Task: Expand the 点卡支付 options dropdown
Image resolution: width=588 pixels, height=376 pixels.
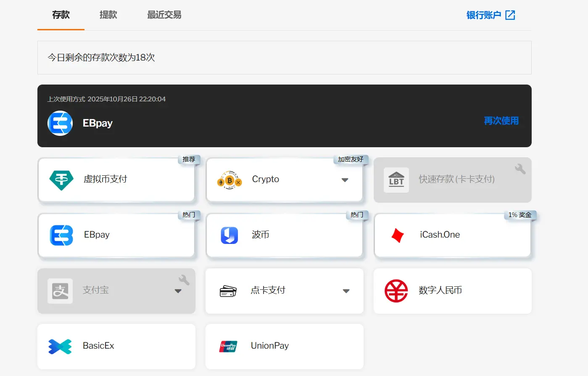Action: point(346,291)
